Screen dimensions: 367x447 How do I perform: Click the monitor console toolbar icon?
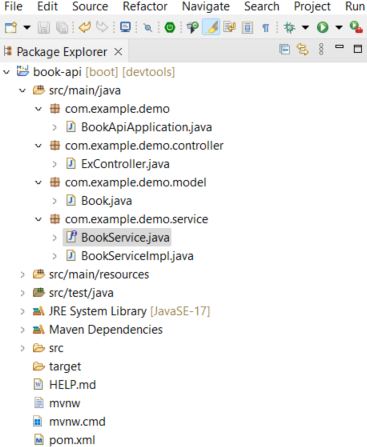(x=125, y=27)
